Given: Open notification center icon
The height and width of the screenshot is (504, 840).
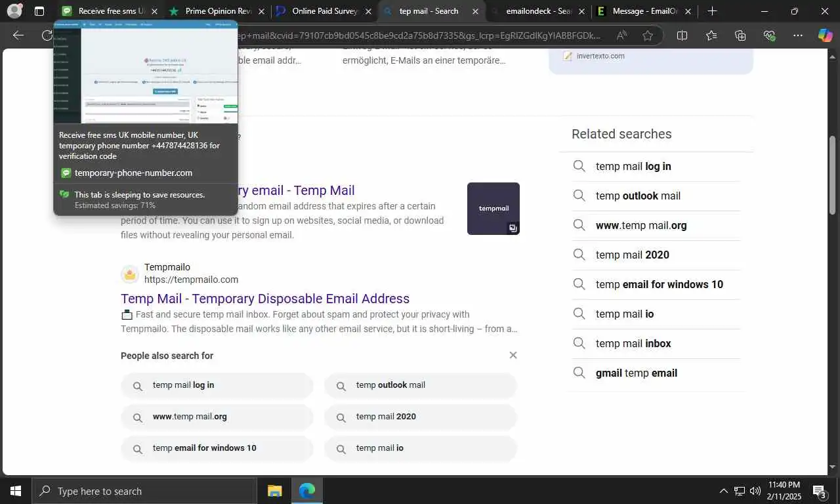Looking at the screenshot, I should pyautogui.click(x=820, y=491).
